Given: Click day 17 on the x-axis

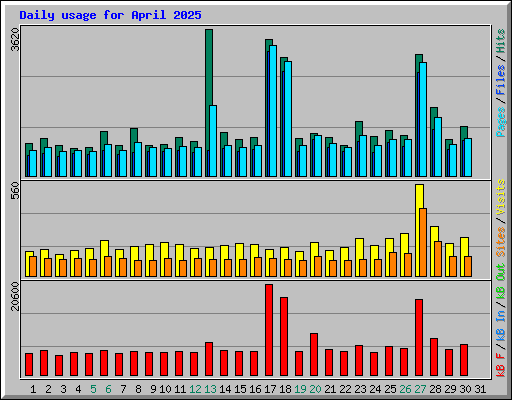Looking at the screenshot, I should click(270, 389).
